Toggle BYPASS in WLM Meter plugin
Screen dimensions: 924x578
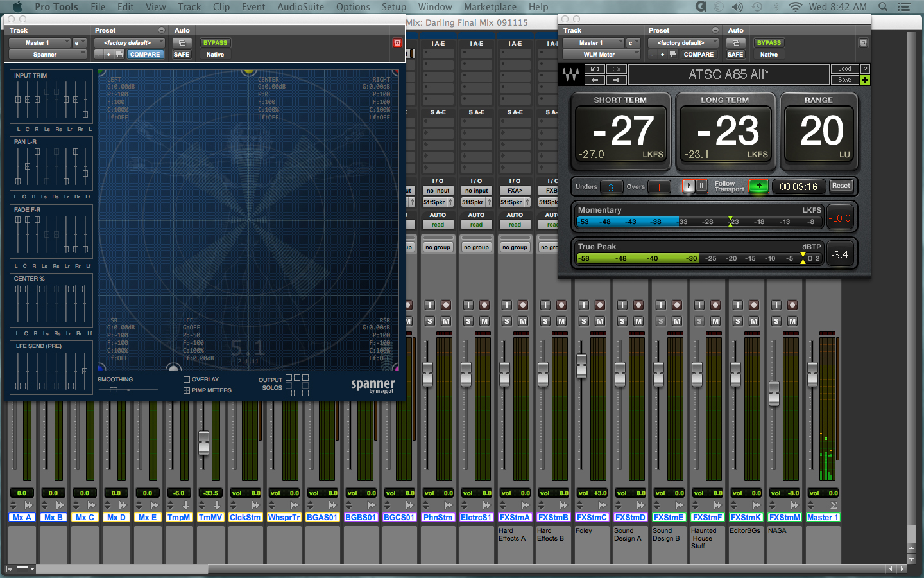(769, 43)
